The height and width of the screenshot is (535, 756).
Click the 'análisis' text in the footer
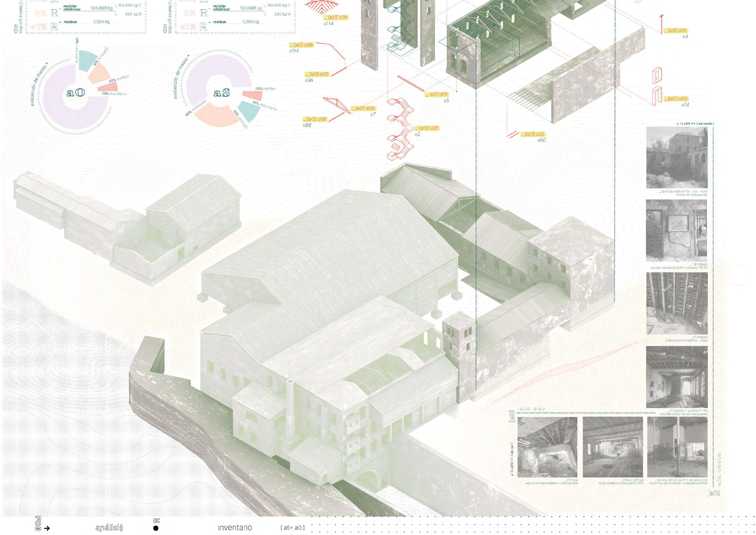click(x=109, y=528)
